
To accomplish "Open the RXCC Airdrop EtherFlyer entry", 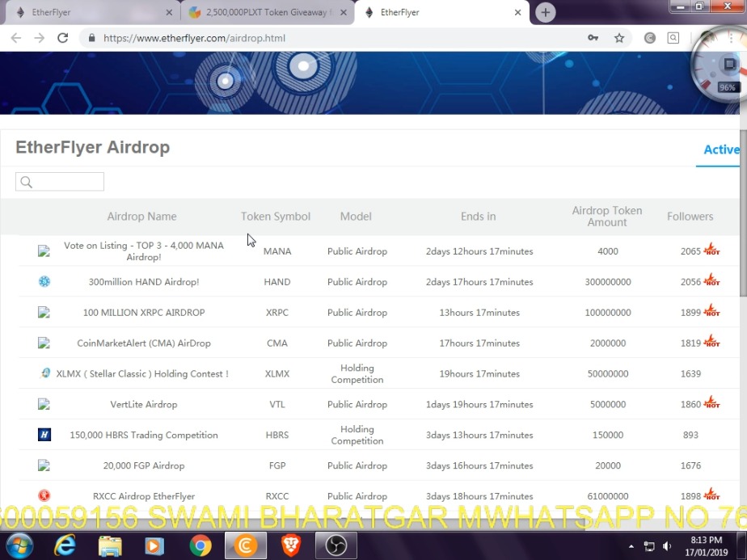I will (143, 496).
